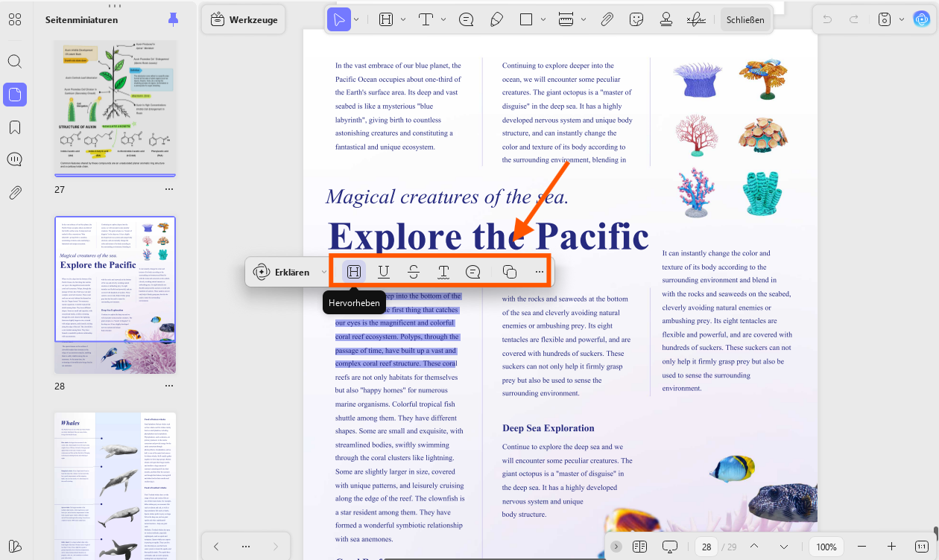Open the comments list sidebar icon
939x560 pixels.
click(x=15, y=159)
